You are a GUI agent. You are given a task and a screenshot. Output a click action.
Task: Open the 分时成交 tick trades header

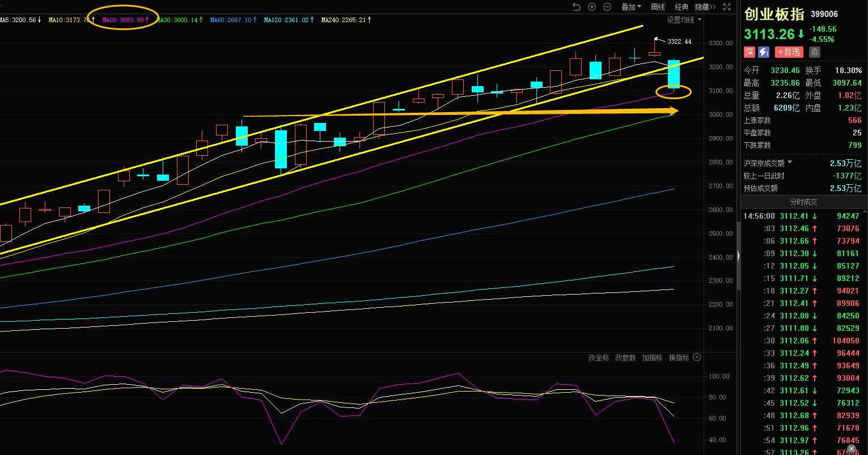tap(804, 202)
